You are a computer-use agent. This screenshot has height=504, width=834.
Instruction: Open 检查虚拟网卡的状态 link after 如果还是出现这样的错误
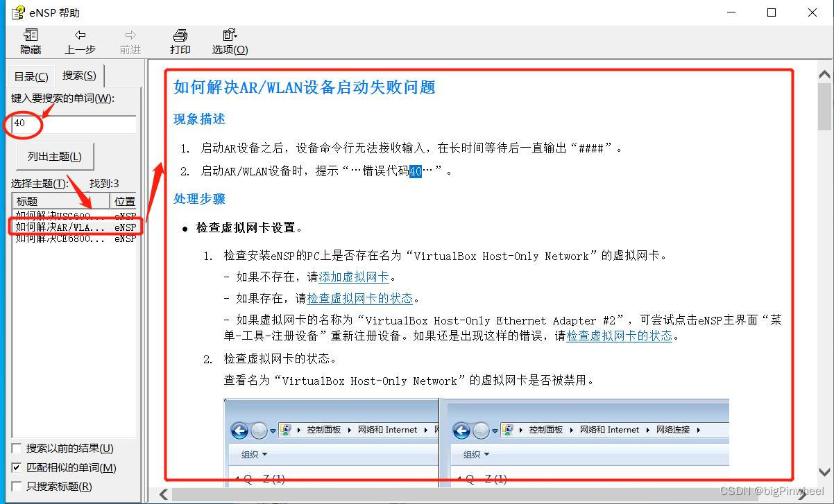click(620, 336)
